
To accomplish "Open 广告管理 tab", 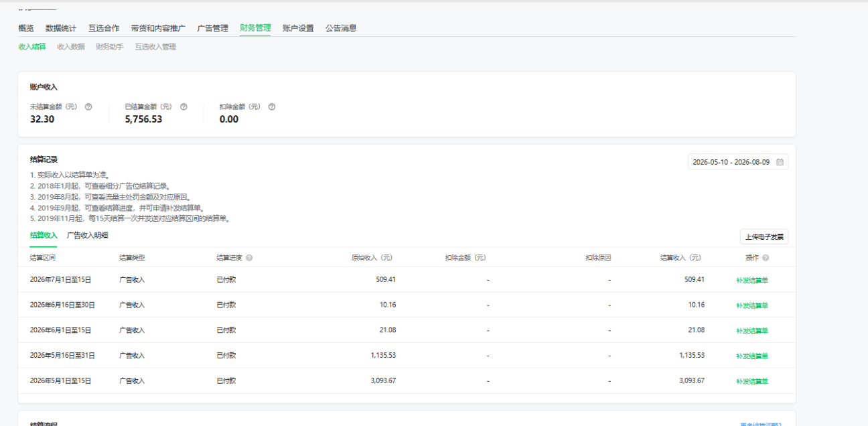I will (x=213, y=28).
